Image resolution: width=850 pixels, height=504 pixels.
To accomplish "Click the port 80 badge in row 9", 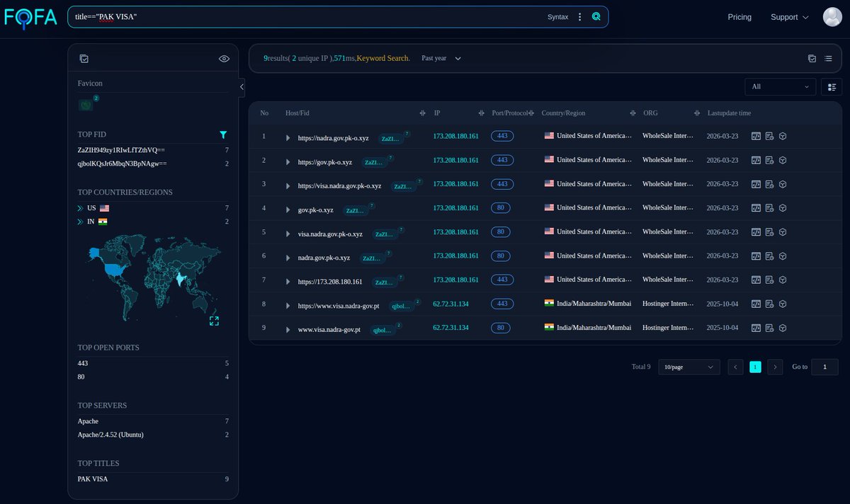I will pos(500,328).
